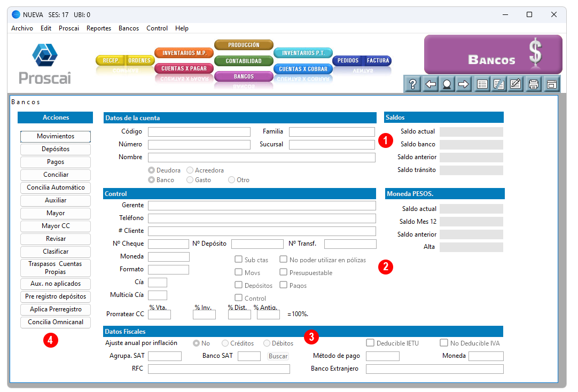The height and width of the screenshot is (392, 578).
Task: Click the Aplica Preregistro button
Action: point(56,309)
